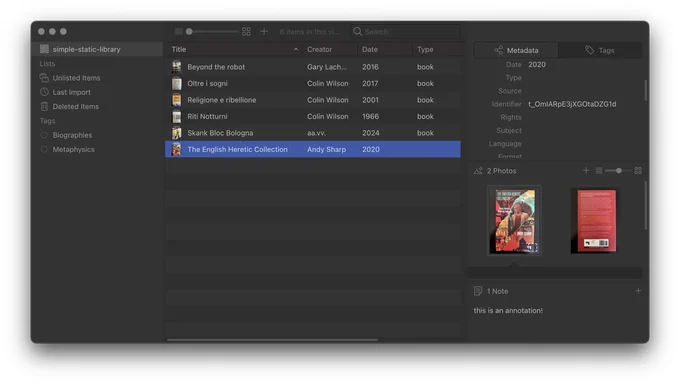The width and height of the screenshot is (680, 384).
Task: Click the Riti Notturni cover thumbnail
Action: [177, 117]
